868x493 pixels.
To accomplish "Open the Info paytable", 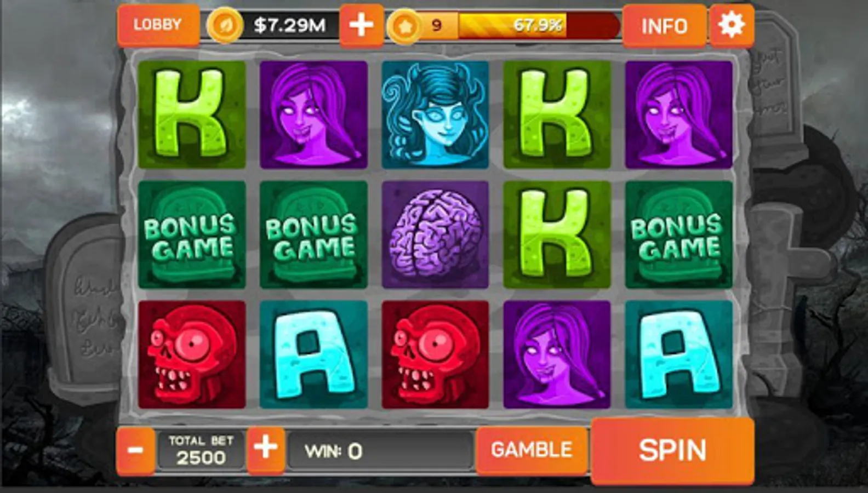I will [664, 26].
